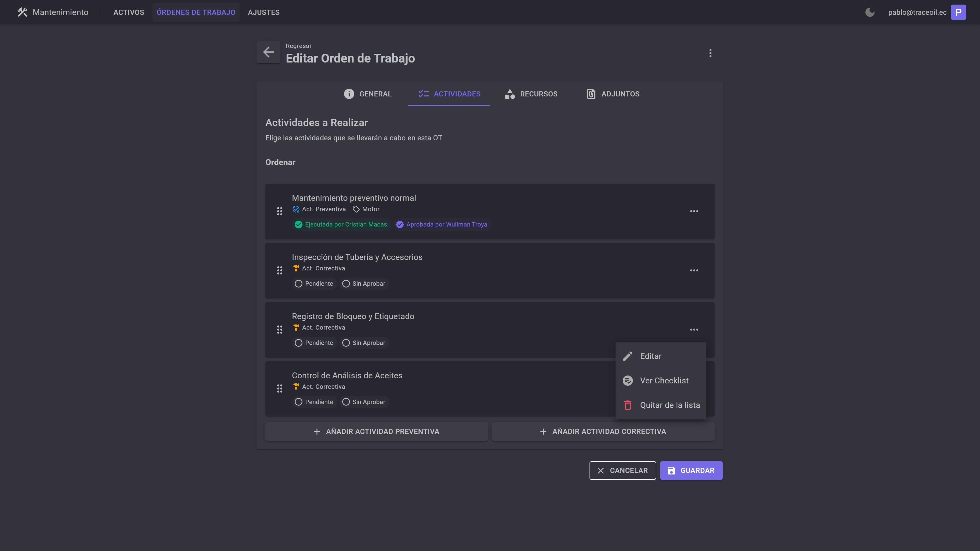980x551 pixels.
Task: Open the page's vertical three-dots menu
Action: 710,53
